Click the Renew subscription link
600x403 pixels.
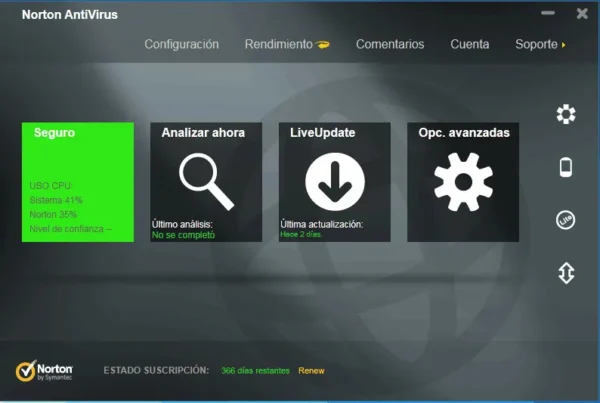pyautogui.click(x=311, y=371)
